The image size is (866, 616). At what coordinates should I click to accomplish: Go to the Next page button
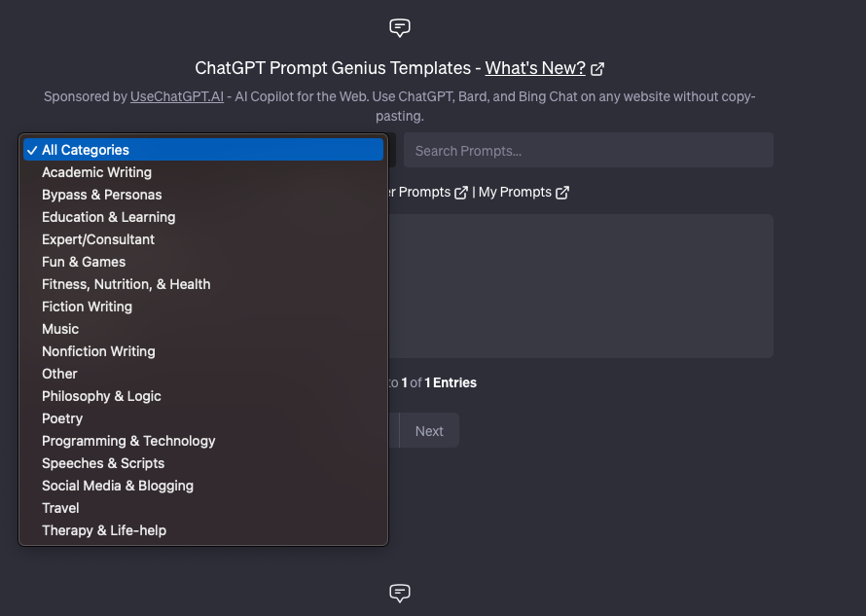[429, 431]
